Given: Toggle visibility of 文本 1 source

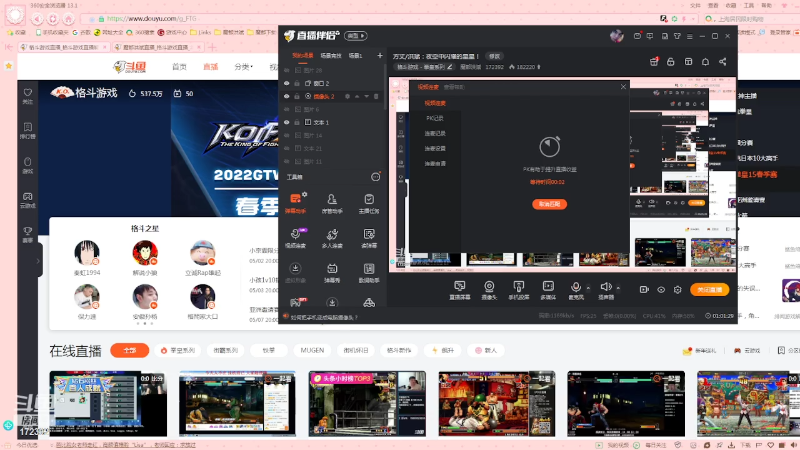Looking at the screenshot, I should coord(287,122).
